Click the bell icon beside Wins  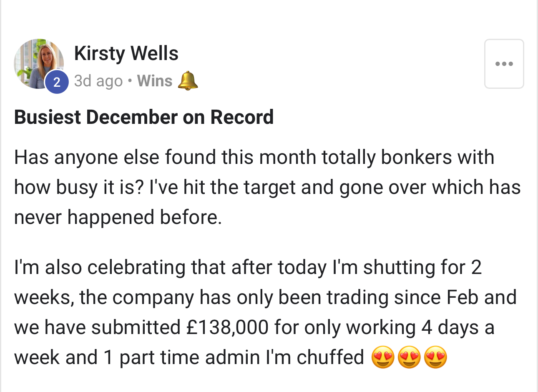(x=188, y=80)
